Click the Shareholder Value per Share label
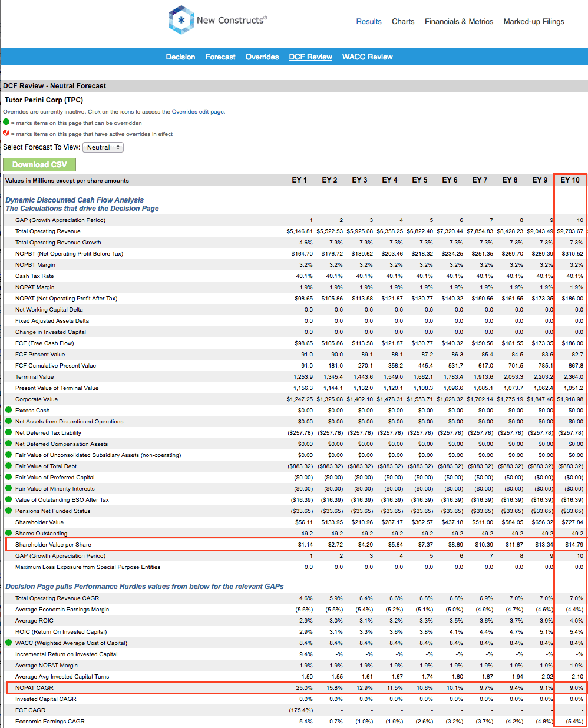 coord(53,544)
